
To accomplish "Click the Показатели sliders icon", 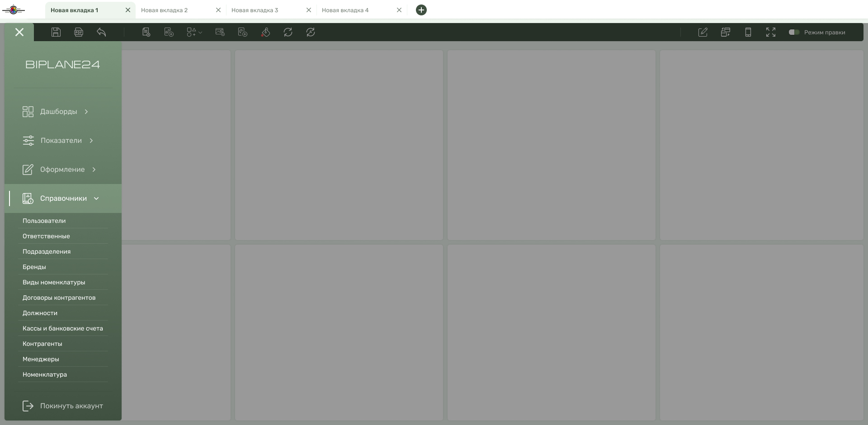I will pos(28,141).
